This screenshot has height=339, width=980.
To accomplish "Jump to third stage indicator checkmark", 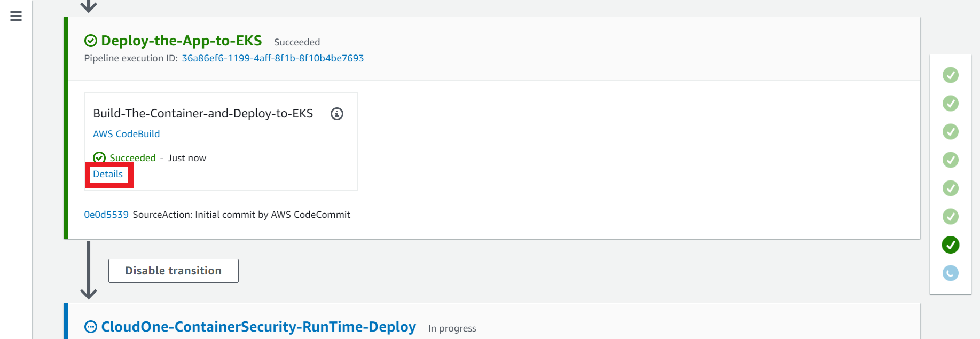I will coord(950,132).
